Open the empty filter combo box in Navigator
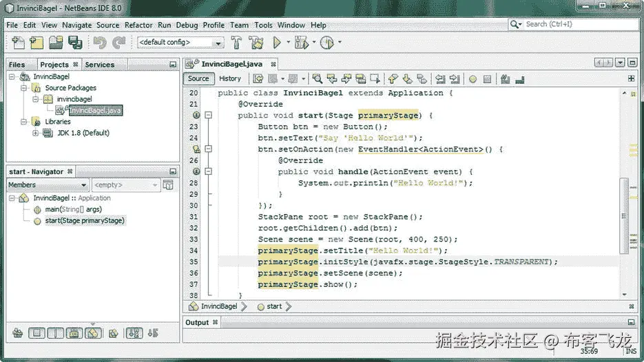 click(125, 184)
